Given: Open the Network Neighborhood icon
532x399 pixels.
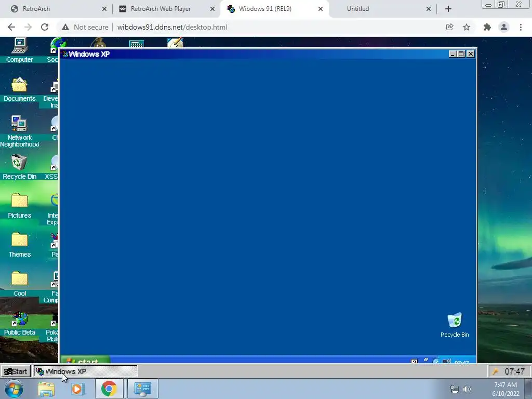Looking at the screenshot, I should (19, 131).
